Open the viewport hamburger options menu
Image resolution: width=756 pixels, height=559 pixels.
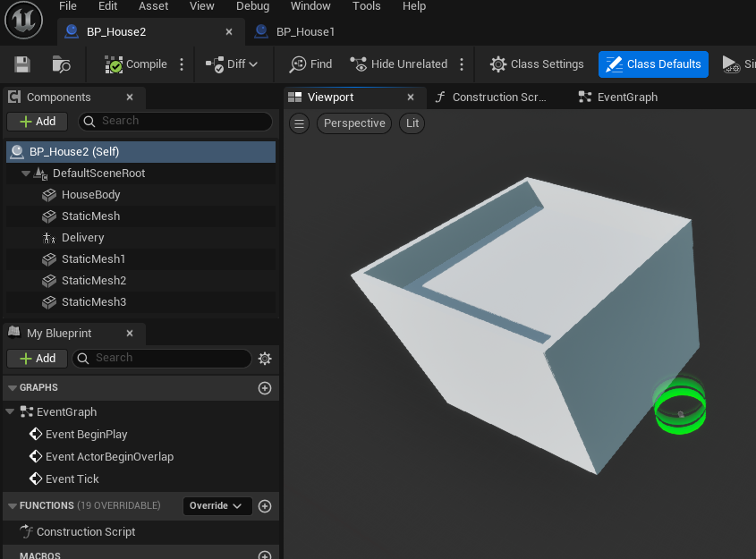pyautogui.click(x=299, y=123)
